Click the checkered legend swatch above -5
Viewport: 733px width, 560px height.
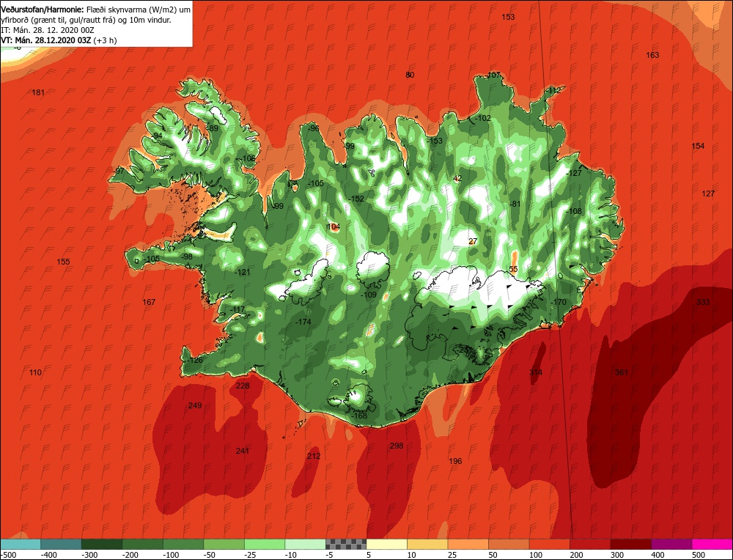346,544
